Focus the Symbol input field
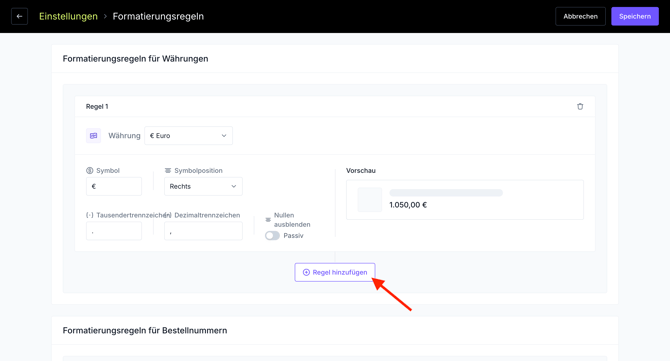The width and height of the screenshot is (670, 361). click(x=114, y=186)
